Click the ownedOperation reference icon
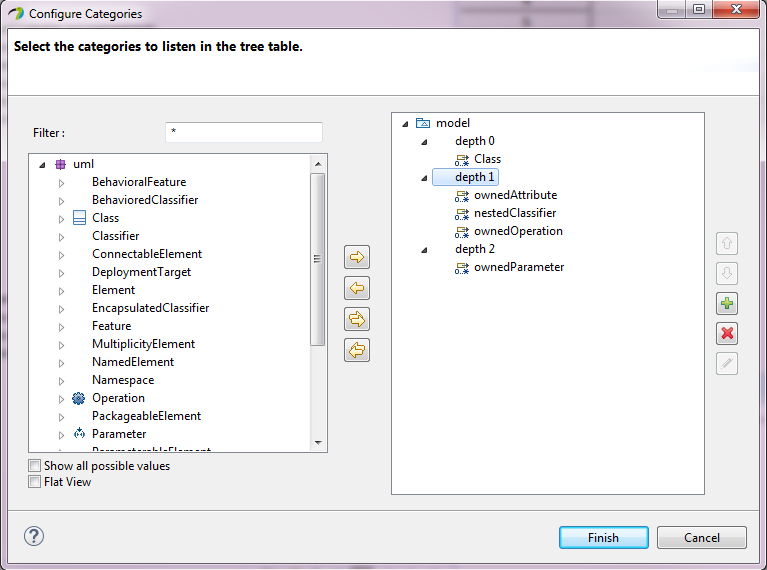This screenshot has height=570, width=767. 462,231
